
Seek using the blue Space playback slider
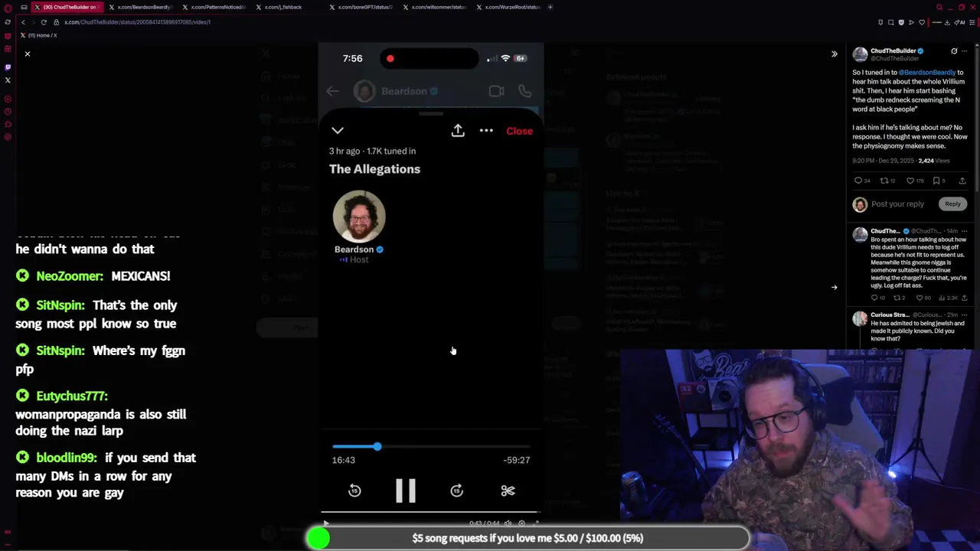pos(430,446)
